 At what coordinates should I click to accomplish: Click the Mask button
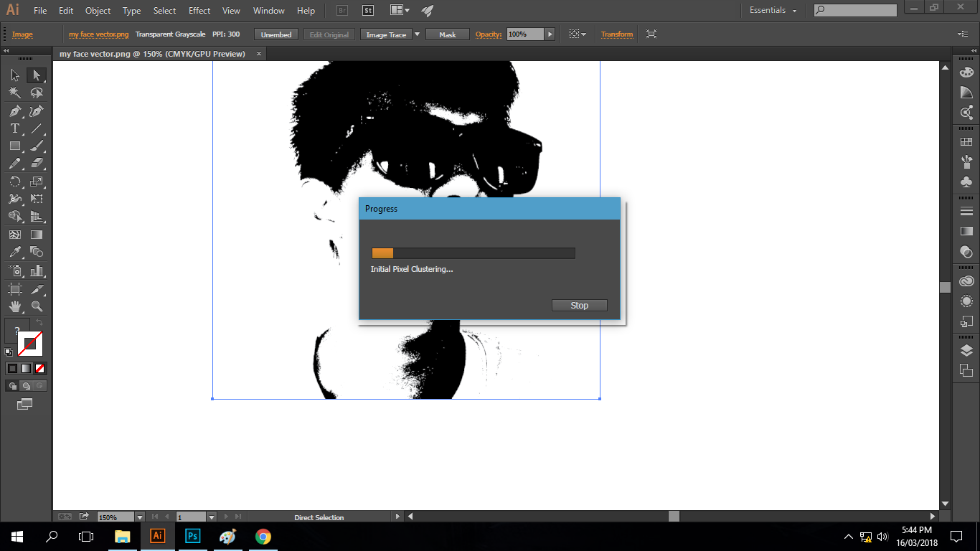click(448, 34)
